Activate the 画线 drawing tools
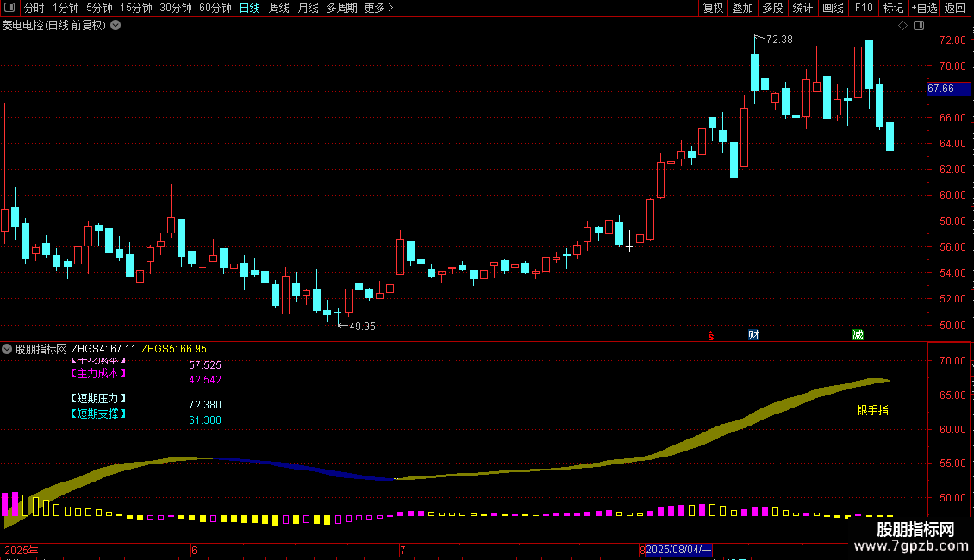This screenshot has width=974, height=560. pyautogui.click(x=833, y=8)
